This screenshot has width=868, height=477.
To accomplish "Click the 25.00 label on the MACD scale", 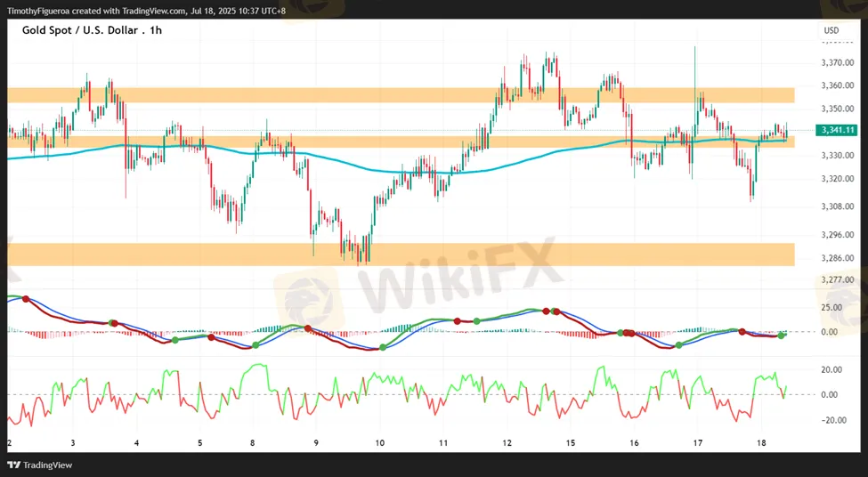I will pos(832,308).
